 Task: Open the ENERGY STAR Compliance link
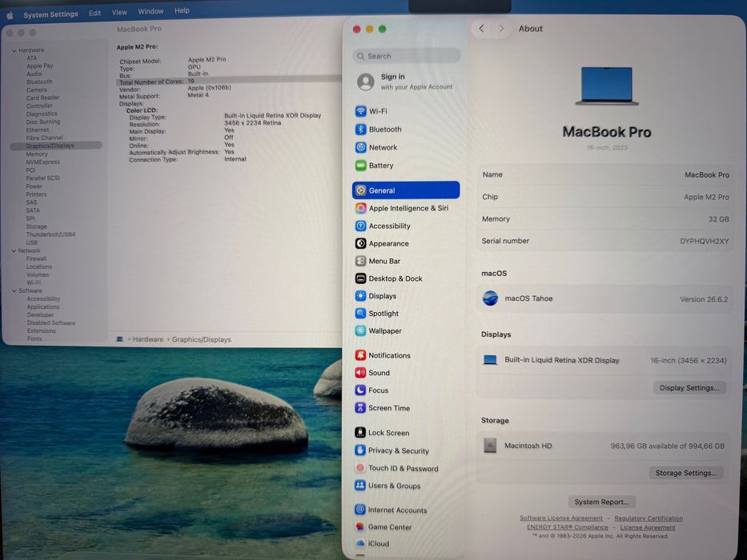click(567, 527)
